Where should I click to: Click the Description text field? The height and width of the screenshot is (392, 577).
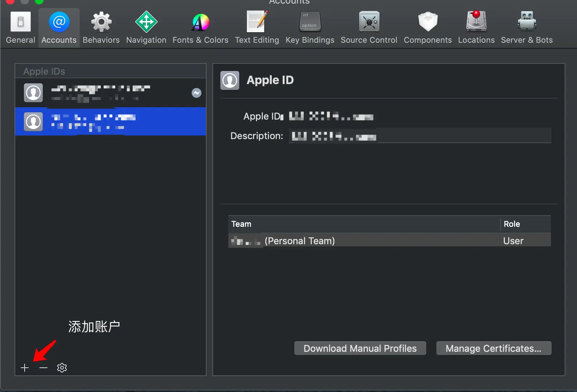pyautogui.click(x=420, y=136)
